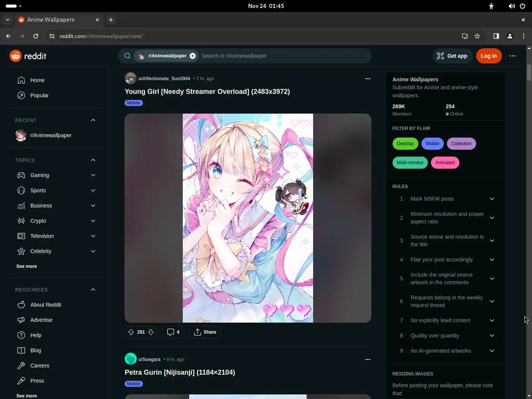Filter by blue Mobile flair in sidebar

point(432,144)
